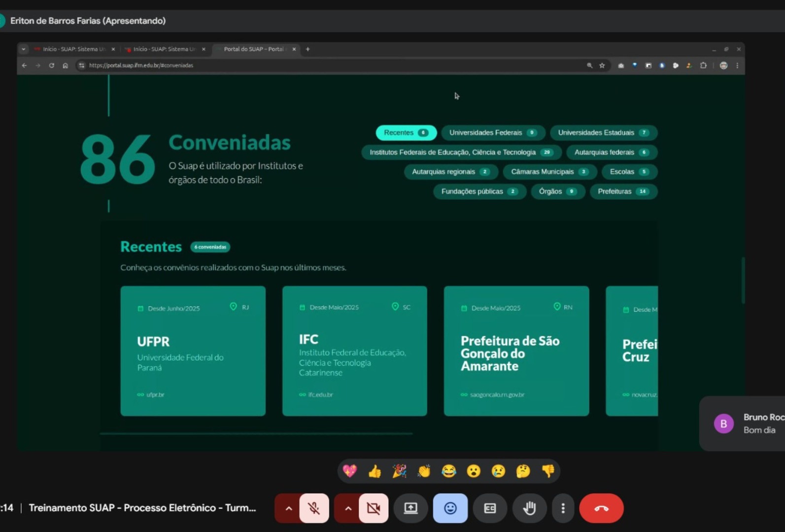Screen dimensions: 785x532
Task: Send the thumbs up reaction
Action: pos(375,471)
